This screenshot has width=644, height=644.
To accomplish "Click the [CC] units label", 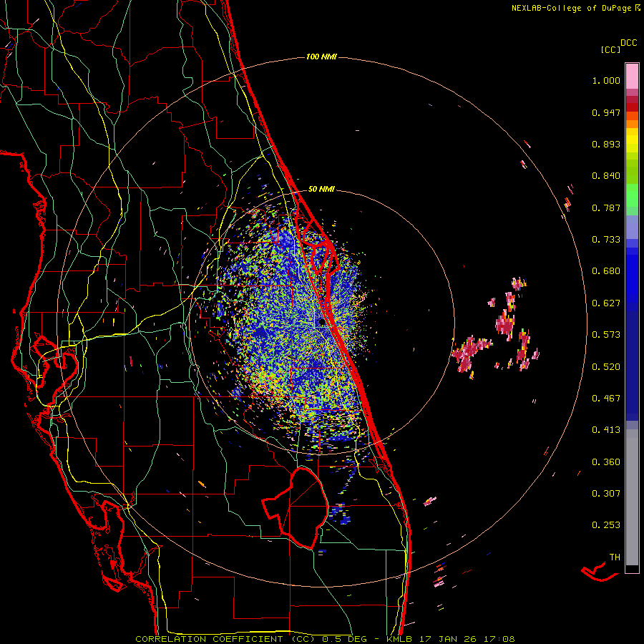I will point(611,49).
